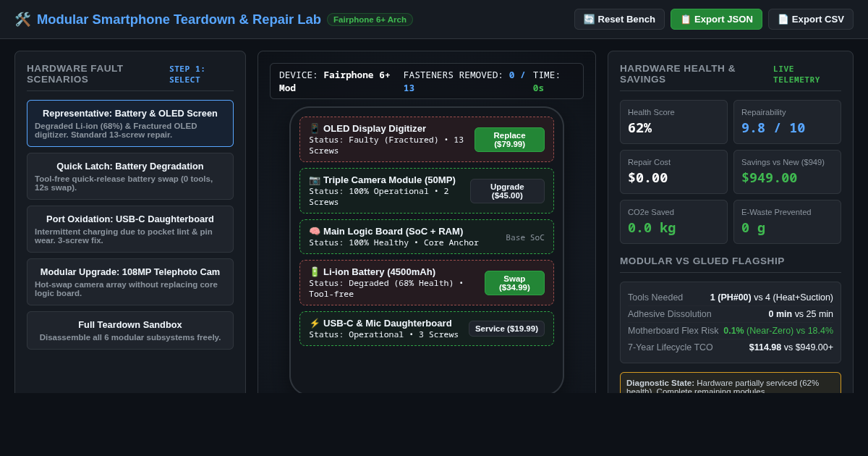Pick the Port Oxidation: USB-C Daughterboard scenario
Image resolution: width=868 pixels, height=456 pixels.
[130, 229]
